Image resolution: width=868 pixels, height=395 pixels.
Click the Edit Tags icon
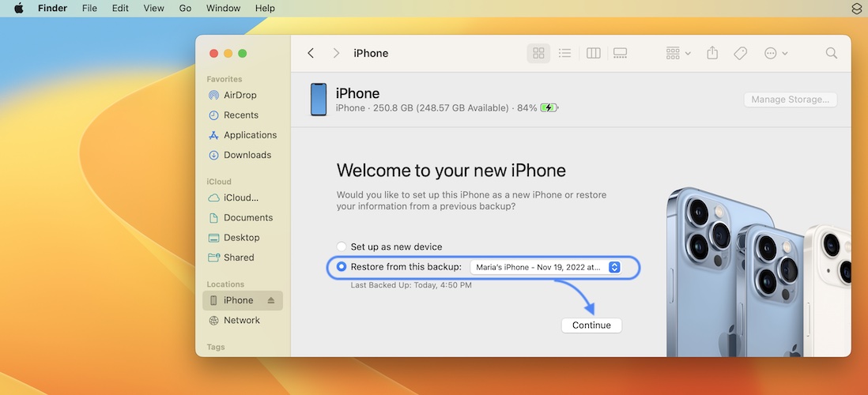tap(740, 53)
